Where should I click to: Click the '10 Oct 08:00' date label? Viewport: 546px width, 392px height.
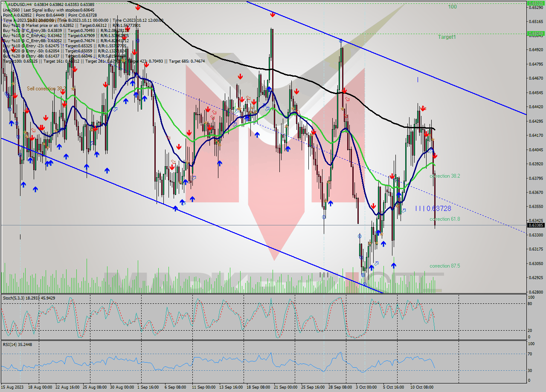pyautogui.click(x=422, y=387)
